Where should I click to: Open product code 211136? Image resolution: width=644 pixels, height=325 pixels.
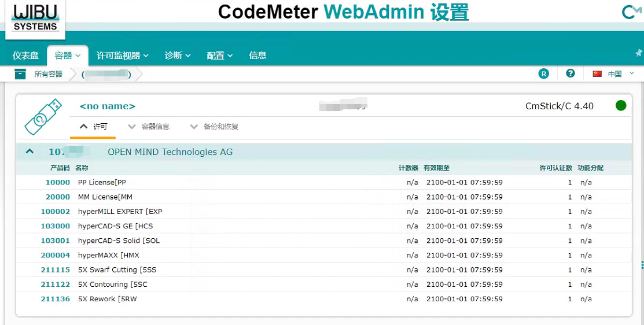click(x=56, y=299)
